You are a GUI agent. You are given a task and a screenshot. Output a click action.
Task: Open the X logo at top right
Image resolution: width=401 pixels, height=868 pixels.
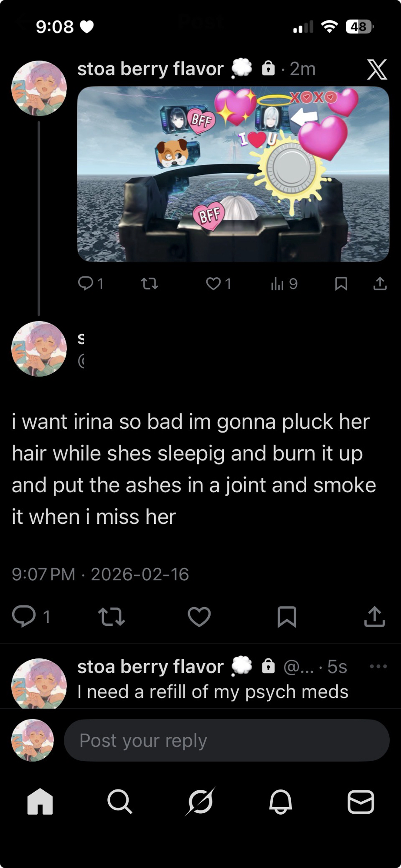point(377,69)
